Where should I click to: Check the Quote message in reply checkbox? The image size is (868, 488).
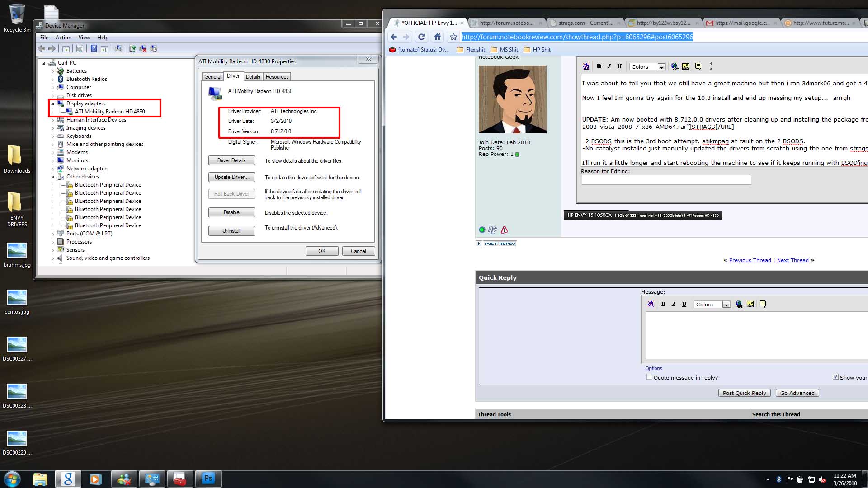[649, 377]
